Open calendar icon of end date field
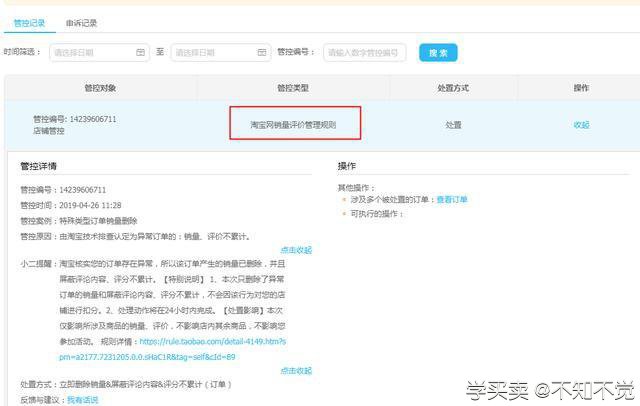The height and width of the screenshot is (406, 640). 262,53
